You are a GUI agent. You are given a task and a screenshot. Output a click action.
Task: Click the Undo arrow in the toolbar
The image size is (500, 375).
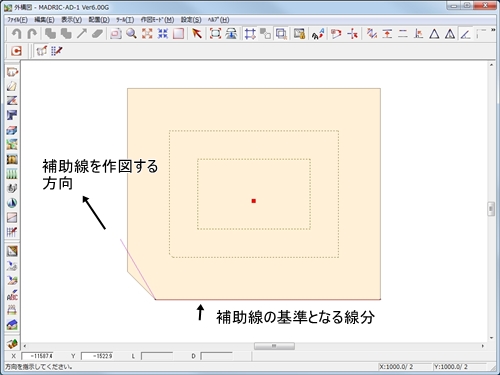pyautogui.click(x=16, y=34)
